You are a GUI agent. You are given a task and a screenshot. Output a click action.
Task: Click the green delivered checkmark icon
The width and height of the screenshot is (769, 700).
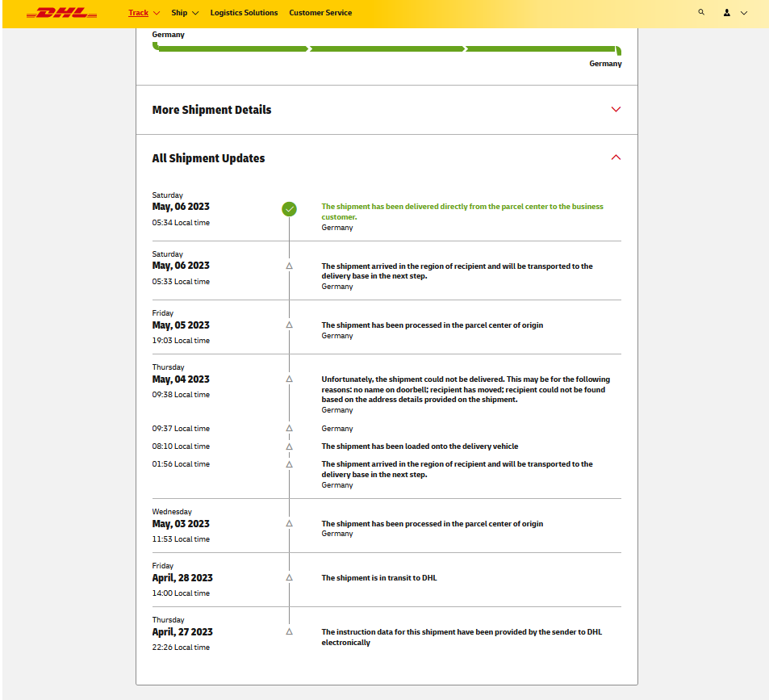289,209
